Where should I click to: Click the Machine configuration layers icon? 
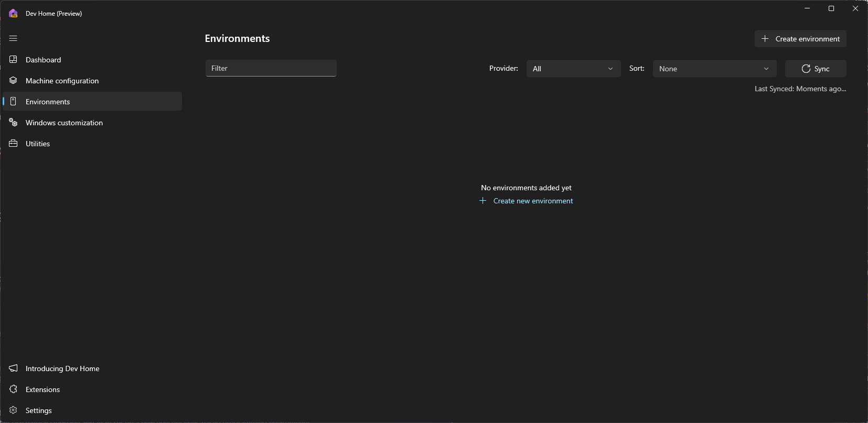(13, 81)
